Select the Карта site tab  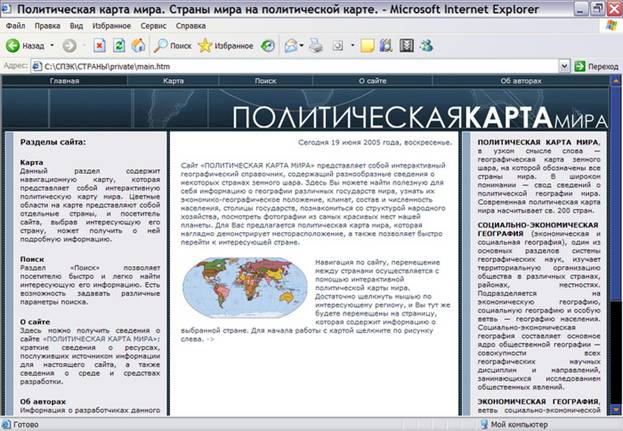(173, 81)
